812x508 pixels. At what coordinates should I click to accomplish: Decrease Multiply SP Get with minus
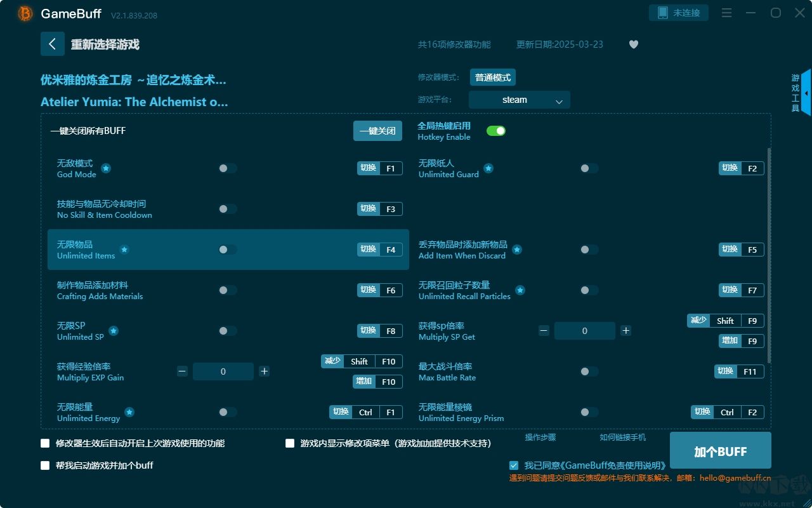(x=544, y=331)
